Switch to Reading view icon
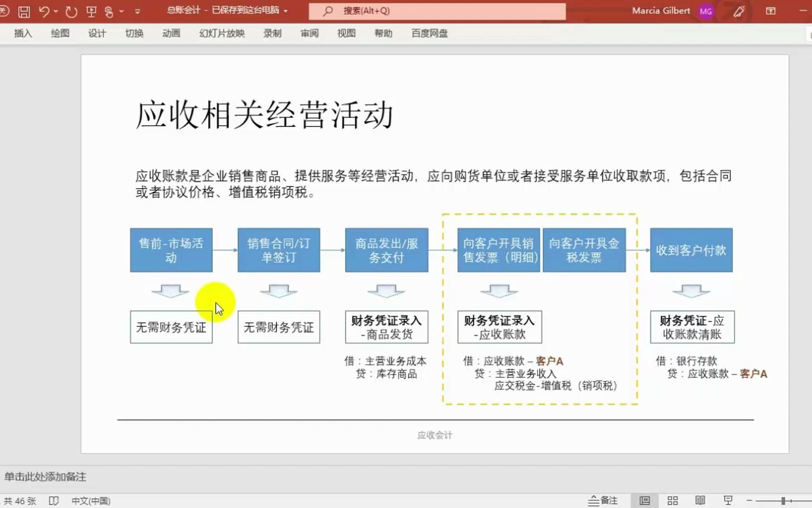Image resolution: width=812 pixels, height=508 pixels. [700, 500]
